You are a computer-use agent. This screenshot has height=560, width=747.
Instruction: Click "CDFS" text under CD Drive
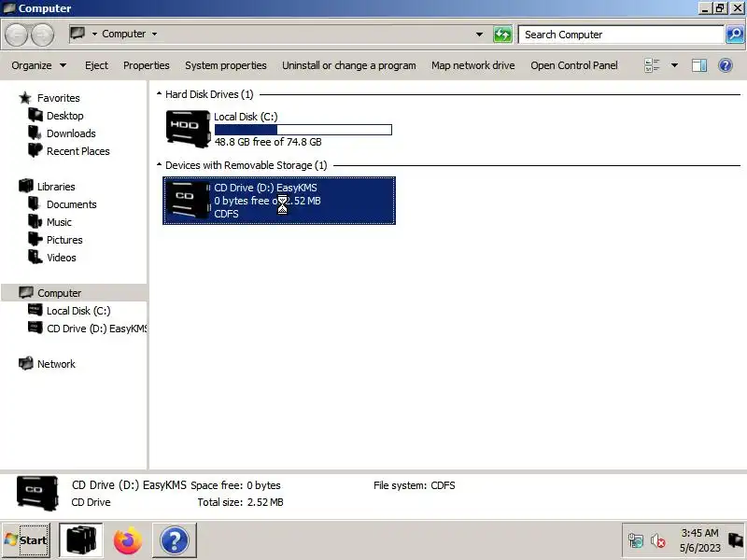(226, 214)
